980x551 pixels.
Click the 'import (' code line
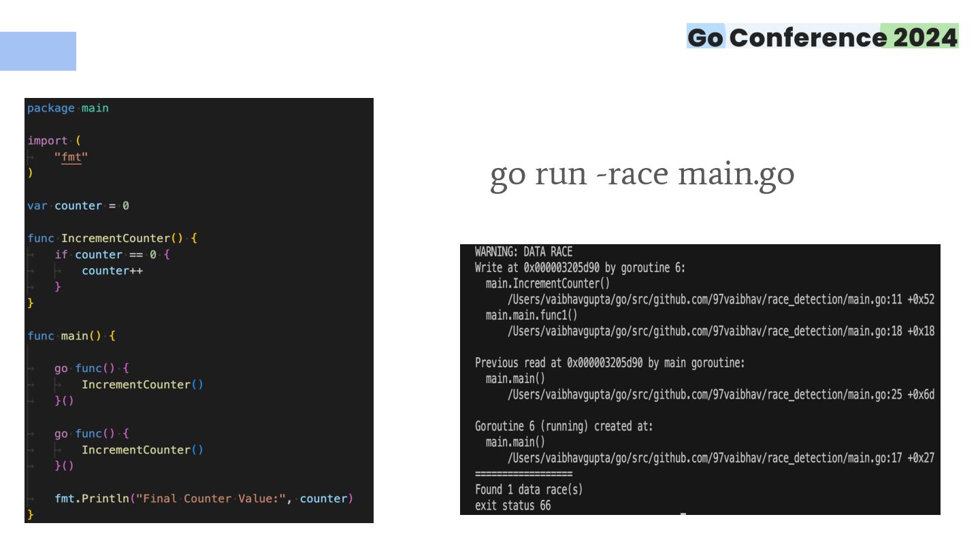pyautogui.click(x=54, y=141)
